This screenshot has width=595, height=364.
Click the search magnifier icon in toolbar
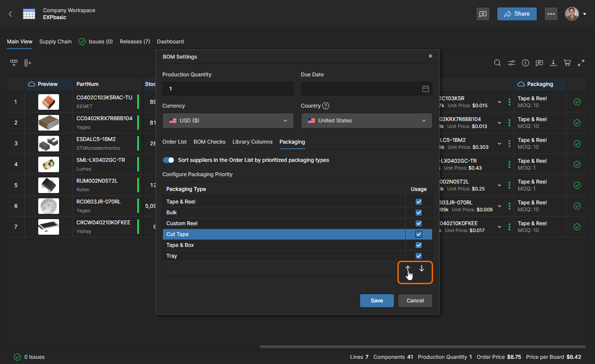click(498, 63)
